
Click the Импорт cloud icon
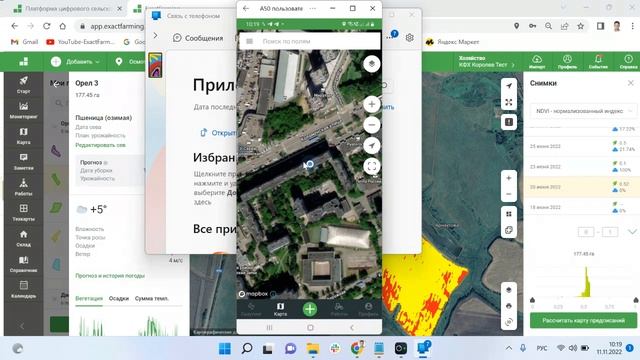537,61
